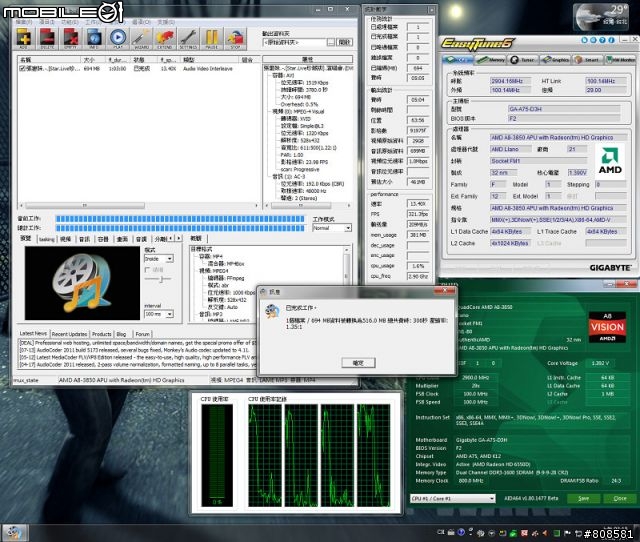
Task: Switch to the 容器 settings tab
Action: pyautogui.click(x=103, y=239)
